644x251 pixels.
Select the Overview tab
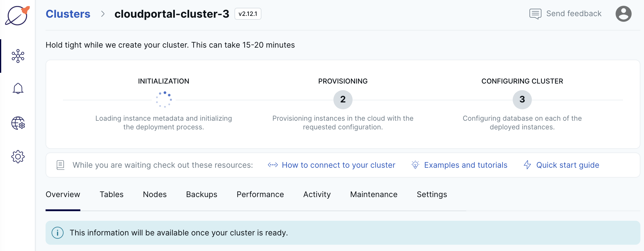coord(63,194)
